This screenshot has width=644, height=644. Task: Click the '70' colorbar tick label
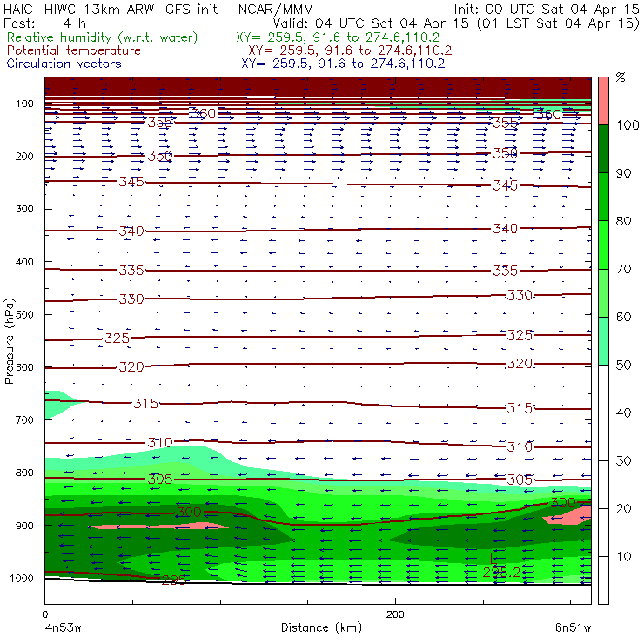point(623,269)
